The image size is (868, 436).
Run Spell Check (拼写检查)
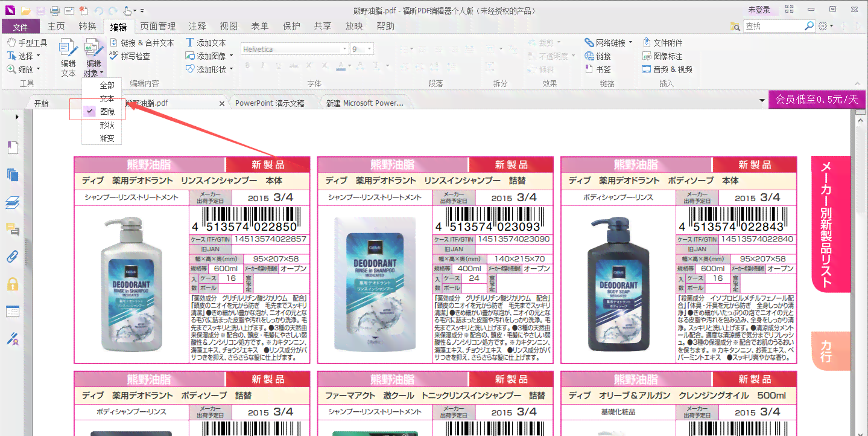[130, 56]
